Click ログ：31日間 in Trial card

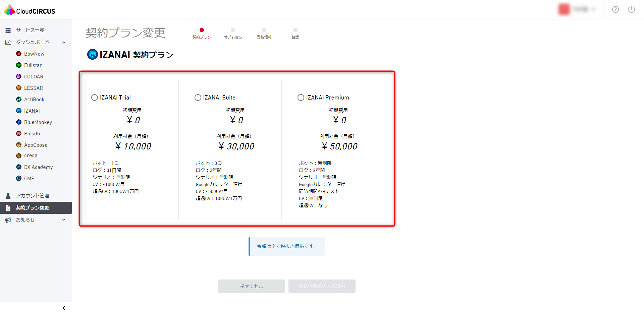pyautogui.click(x=107, y=170)
